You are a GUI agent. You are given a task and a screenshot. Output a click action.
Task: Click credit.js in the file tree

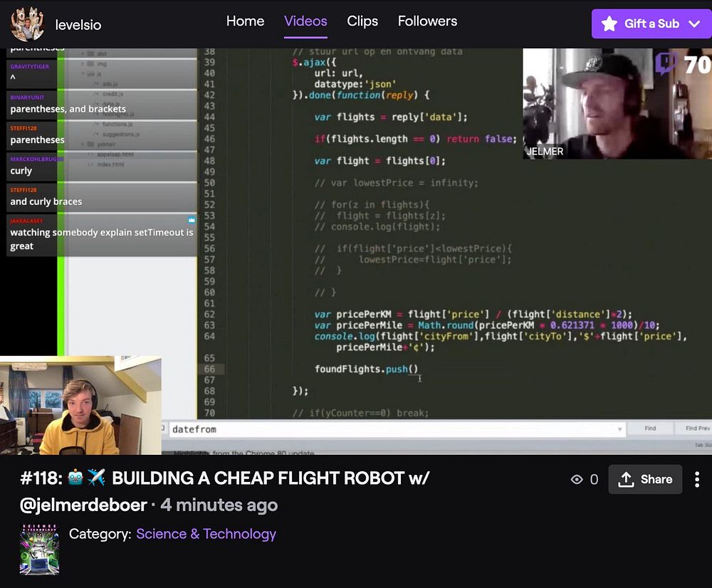112,94
